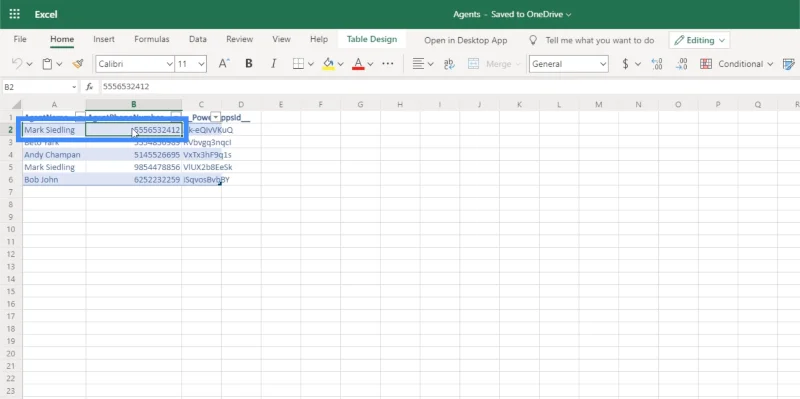Expand the Borders dropdown arrow

(310, 64)
